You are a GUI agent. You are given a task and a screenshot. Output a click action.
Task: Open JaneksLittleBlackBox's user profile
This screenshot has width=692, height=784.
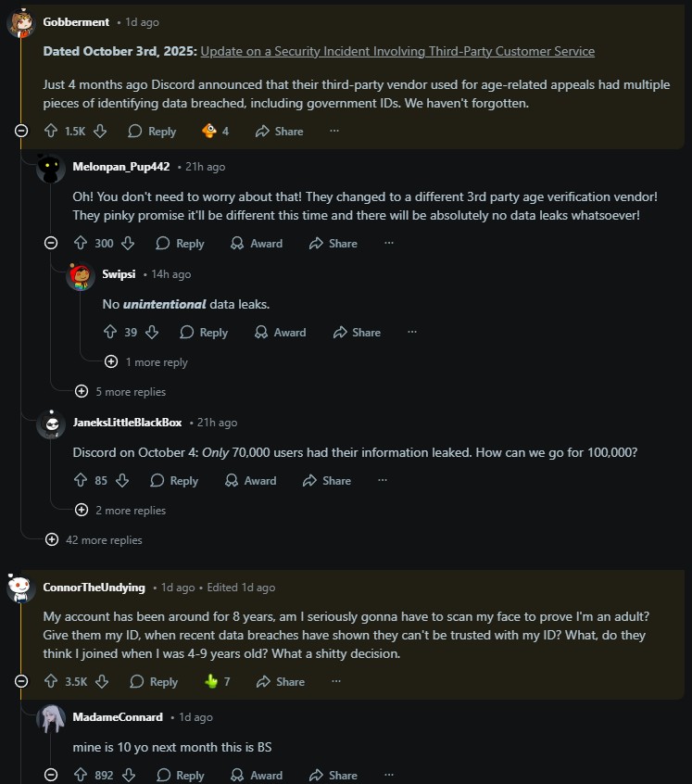click(127, 423)
